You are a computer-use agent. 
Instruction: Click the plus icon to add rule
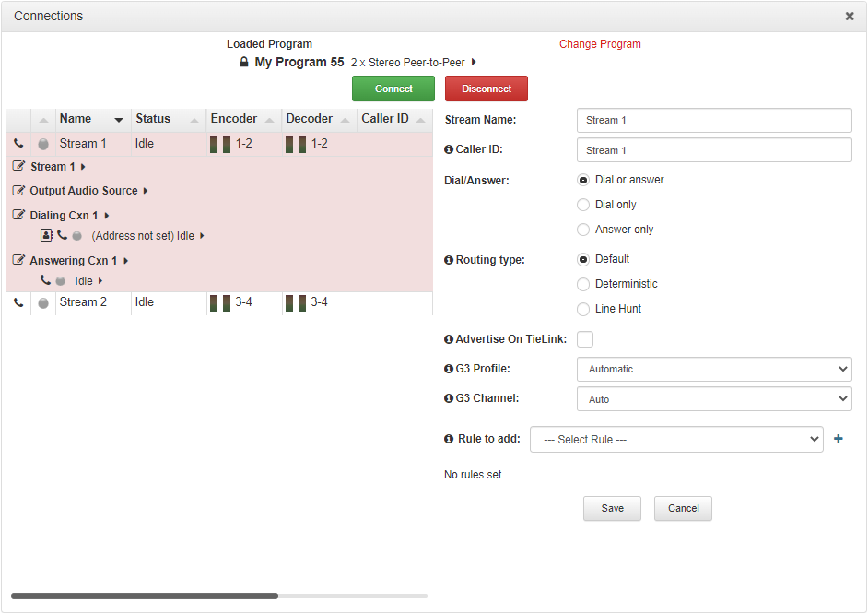(839, 440)
